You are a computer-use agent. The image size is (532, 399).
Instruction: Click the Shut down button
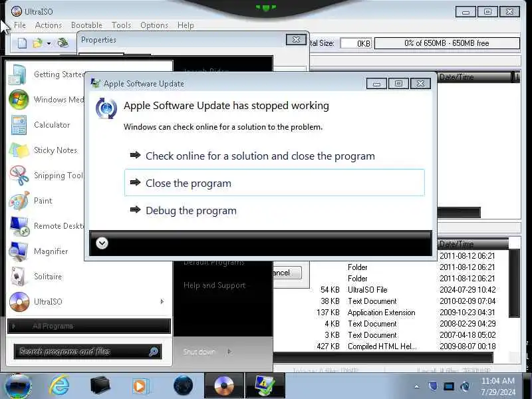tap(199, 352)
